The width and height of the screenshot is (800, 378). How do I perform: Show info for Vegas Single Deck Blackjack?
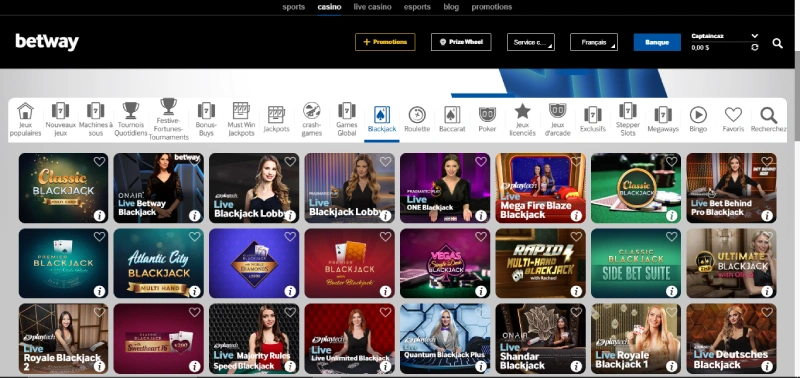[481, 291]
